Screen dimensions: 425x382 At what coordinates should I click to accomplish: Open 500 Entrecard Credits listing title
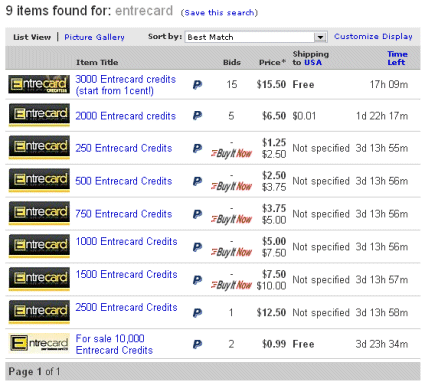124,181
